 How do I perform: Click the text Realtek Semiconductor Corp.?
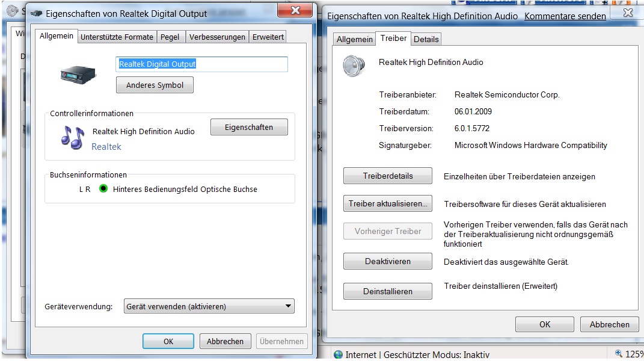(x=507, y=94)
